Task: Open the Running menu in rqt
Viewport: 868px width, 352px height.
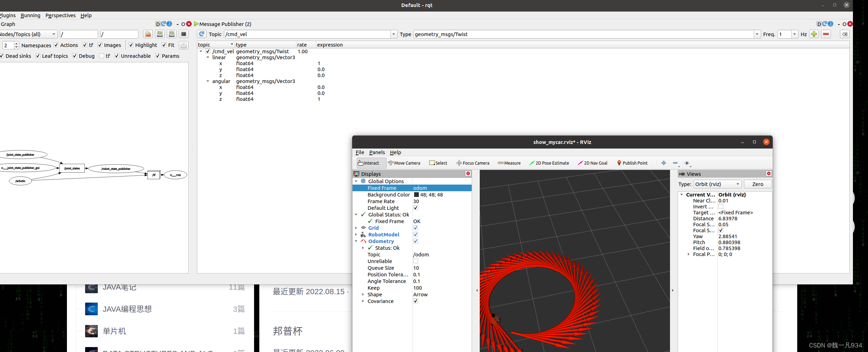Action: click(30, 15)
